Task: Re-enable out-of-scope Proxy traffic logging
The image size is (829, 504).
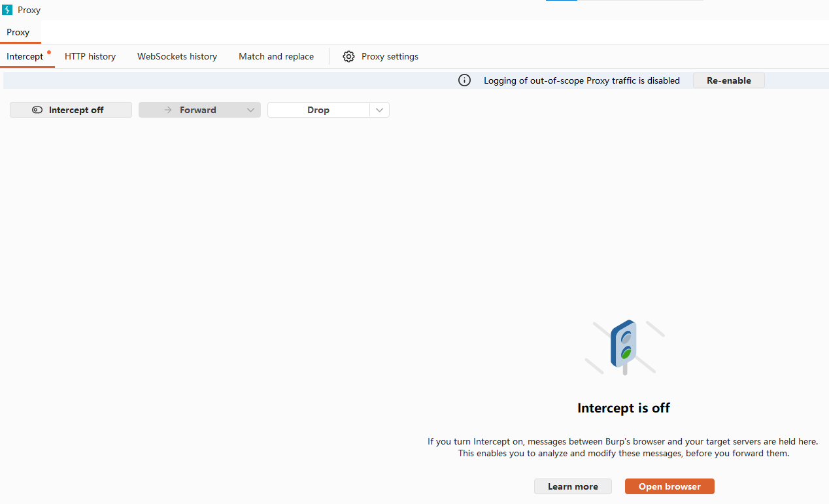Action: click(728, 80)
